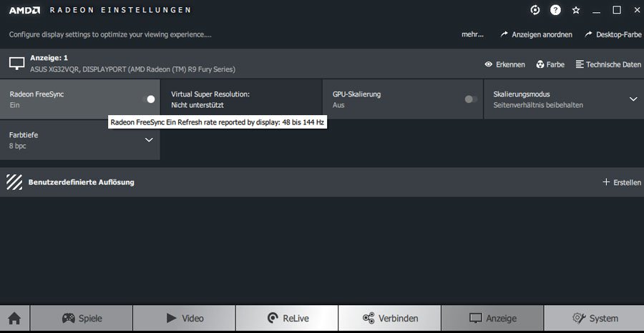Screen dimensions: 644x333
Task: Open the Farbe display settings
Action: click(x=555, y=64)
